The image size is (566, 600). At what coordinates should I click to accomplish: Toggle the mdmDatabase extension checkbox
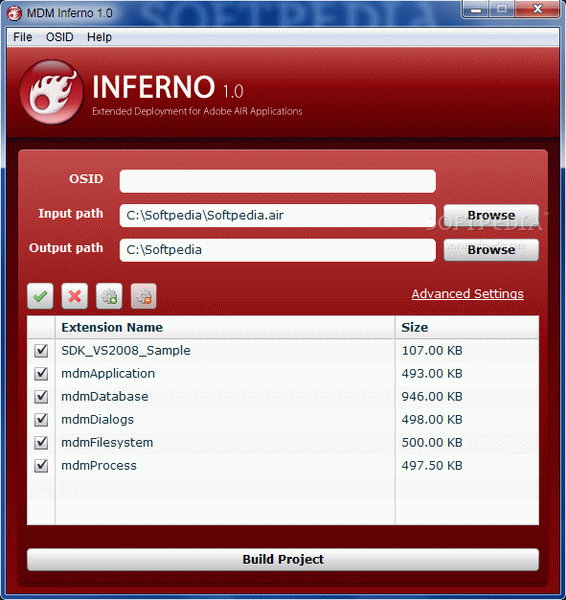(x=41, y=396)
